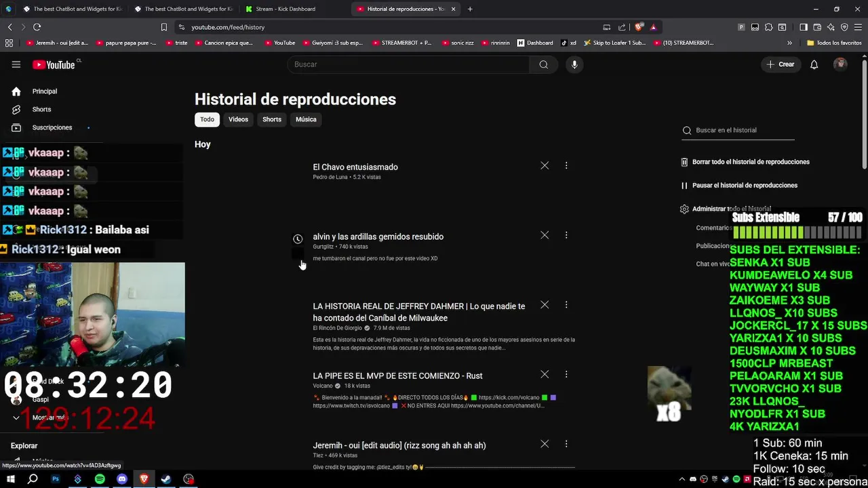Go back in the browser
The image size is (868, 488).
click(x=9, y=27)
